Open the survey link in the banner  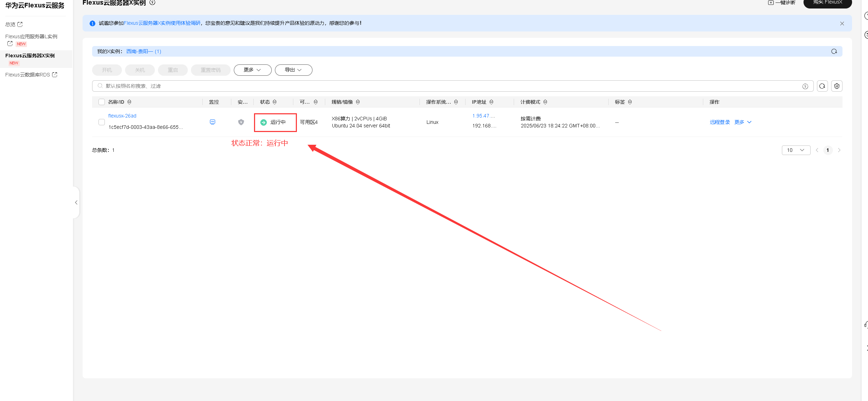pos(162,23)
